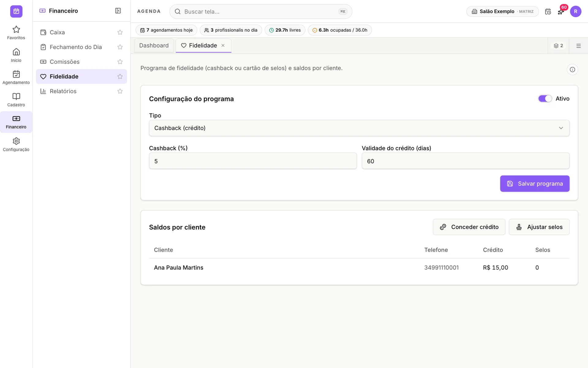Click the Conceder crédito button
Viewport: 588px width, 368px height.
click(x=469, y=227)
